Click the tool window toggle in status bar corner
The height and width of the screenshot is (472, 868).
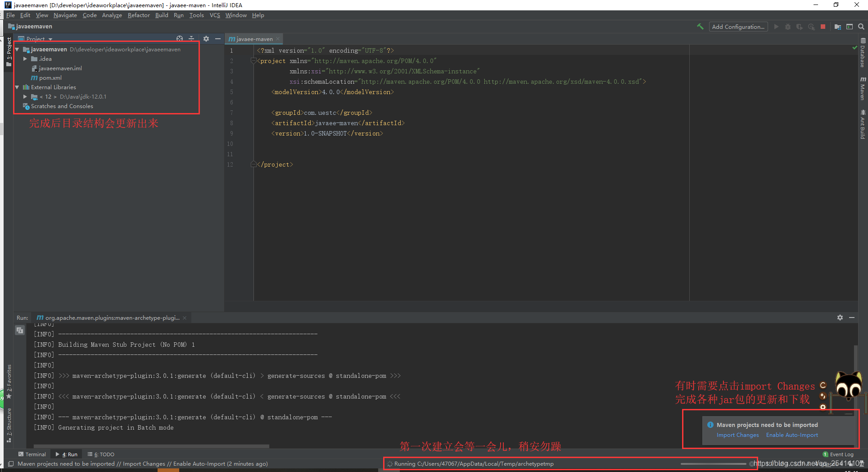pos(11,464)
